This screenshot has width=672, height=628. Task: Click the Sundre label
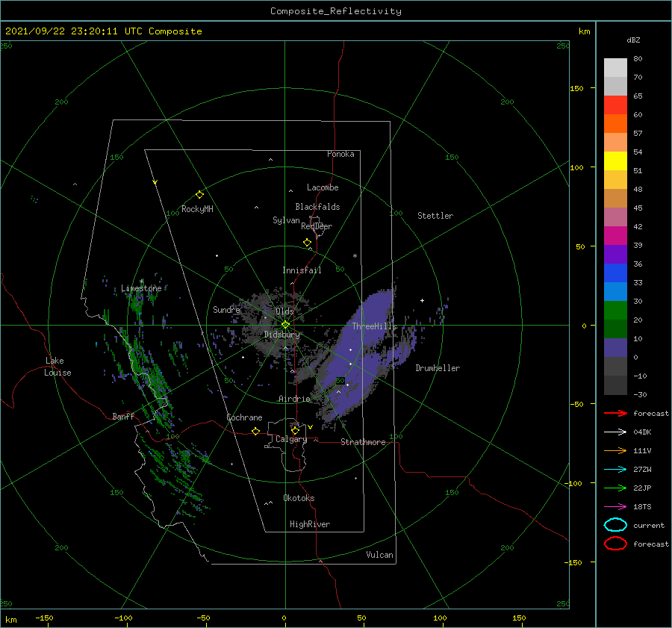(226, 309)
